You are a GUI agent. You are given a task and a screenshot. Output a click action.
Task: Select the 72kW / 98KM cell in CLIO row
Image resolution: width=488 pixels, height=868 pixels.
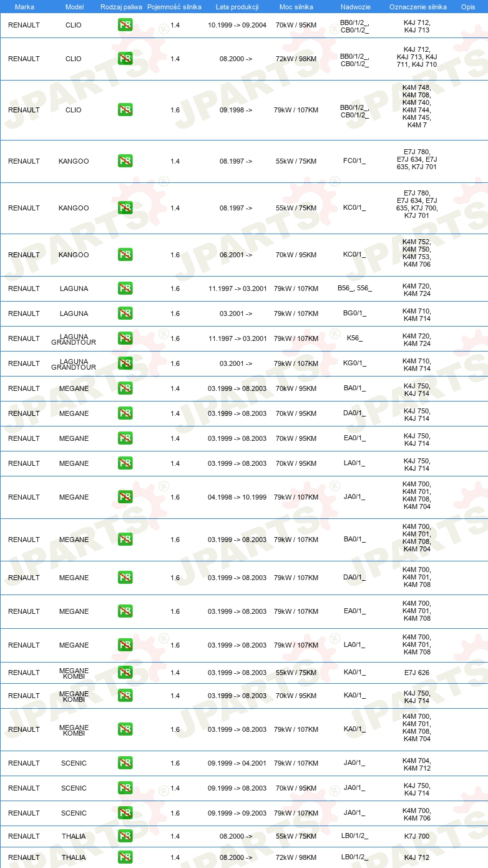(296, 59)
